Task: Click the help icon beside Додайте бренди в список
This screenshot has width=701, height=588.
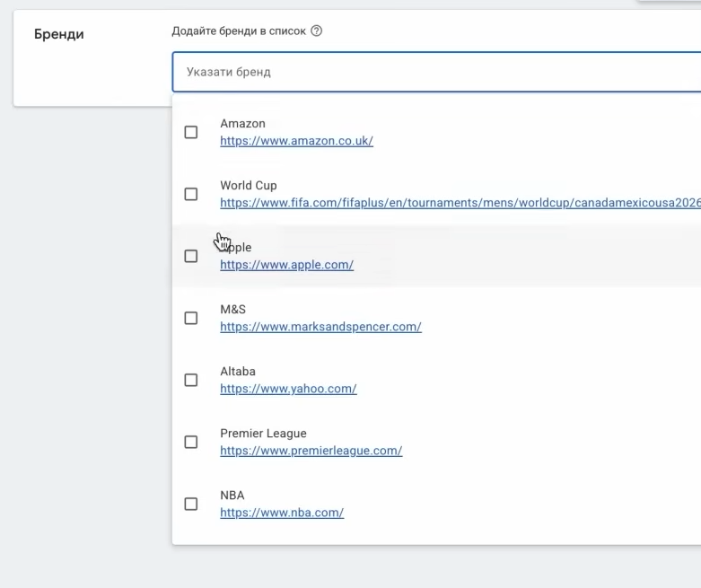Action: 317,31
